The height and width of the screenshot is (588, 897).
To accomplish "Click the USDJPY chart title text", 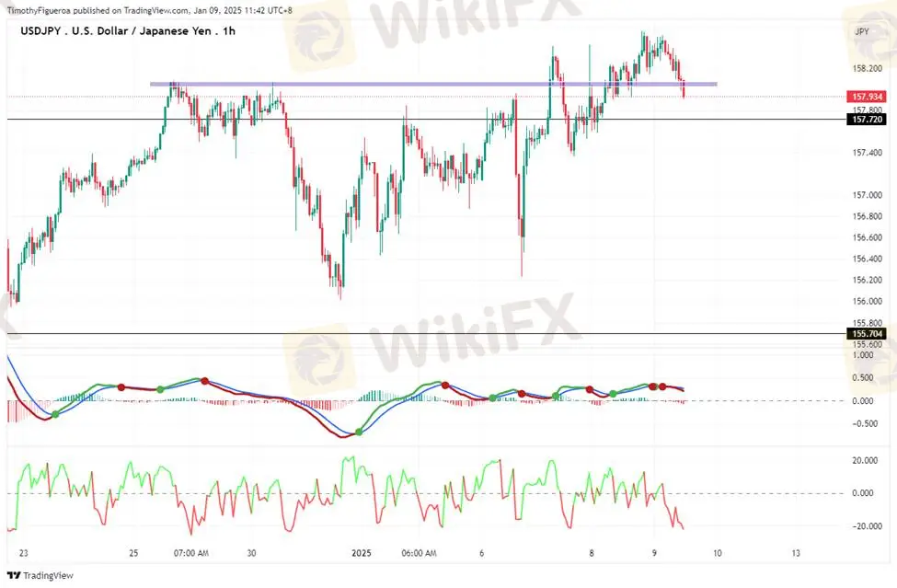I will click(128, 31).
